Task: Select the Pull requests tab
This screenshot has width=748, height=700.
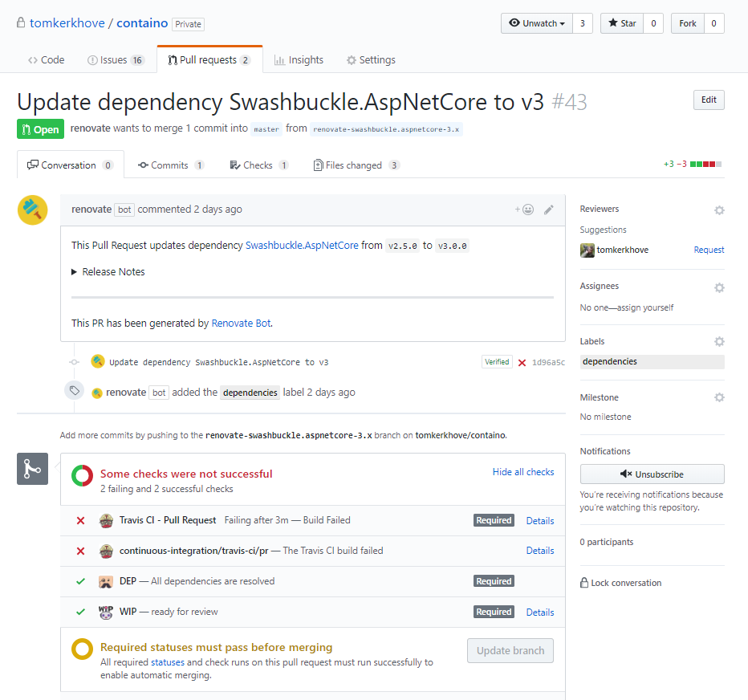Action: [209, 60]
